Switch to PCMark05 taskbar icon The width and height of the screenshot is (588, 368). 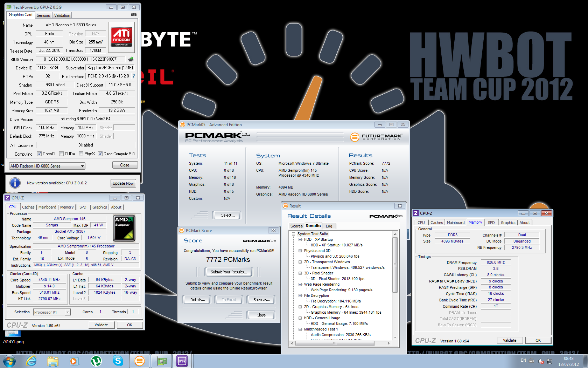[x=139, y=361]
